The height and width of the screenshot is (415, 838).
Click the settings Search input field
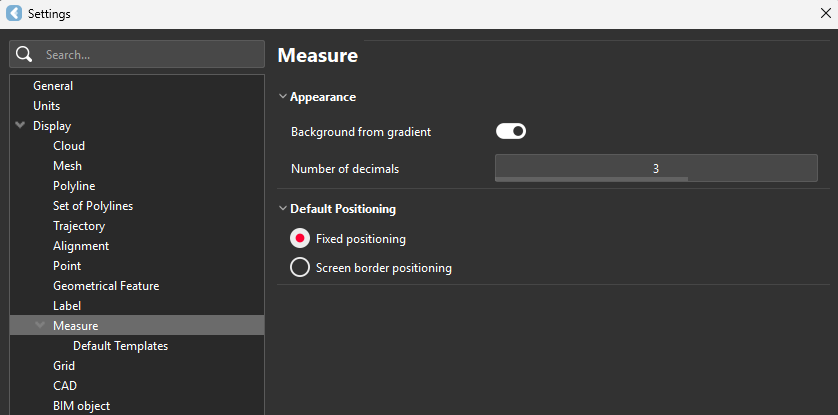(150, 54)
